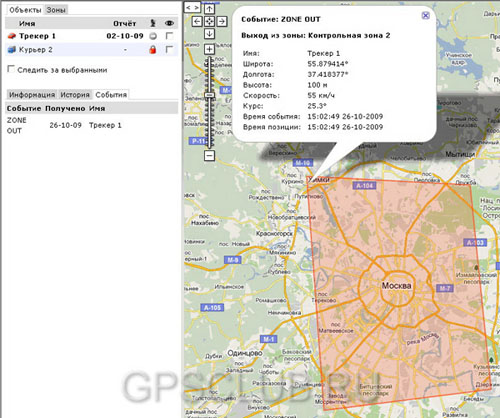Zoom in with the plus button
This screenshot has width=500, height=418.
(209, 49)
